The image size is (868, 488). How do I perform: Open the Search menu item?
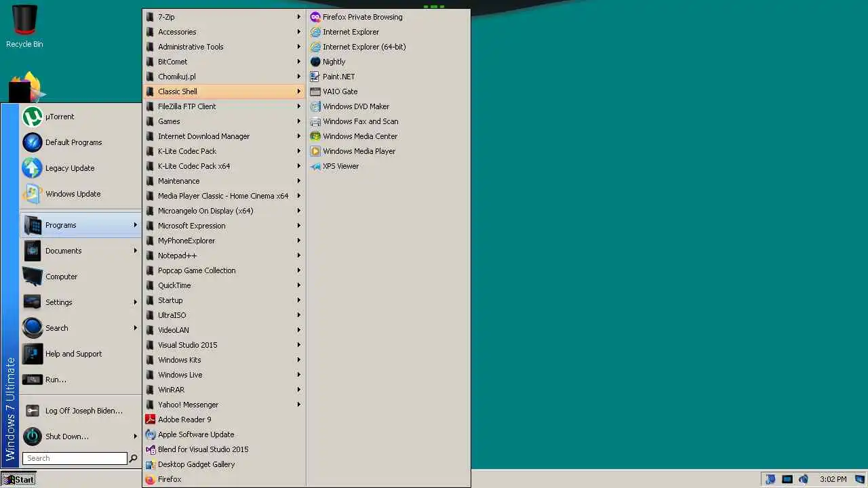point(81,328)
